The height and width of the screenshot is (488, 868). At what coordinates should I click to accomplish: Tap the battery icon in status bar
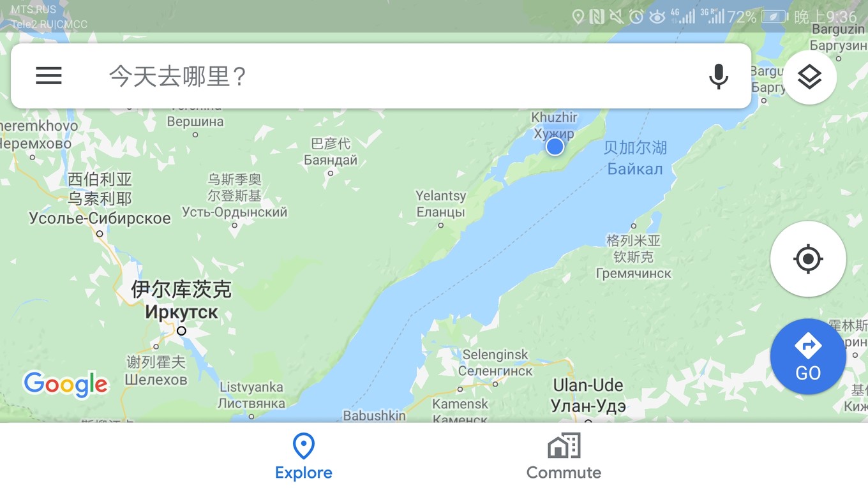click(x=774, y=17)
